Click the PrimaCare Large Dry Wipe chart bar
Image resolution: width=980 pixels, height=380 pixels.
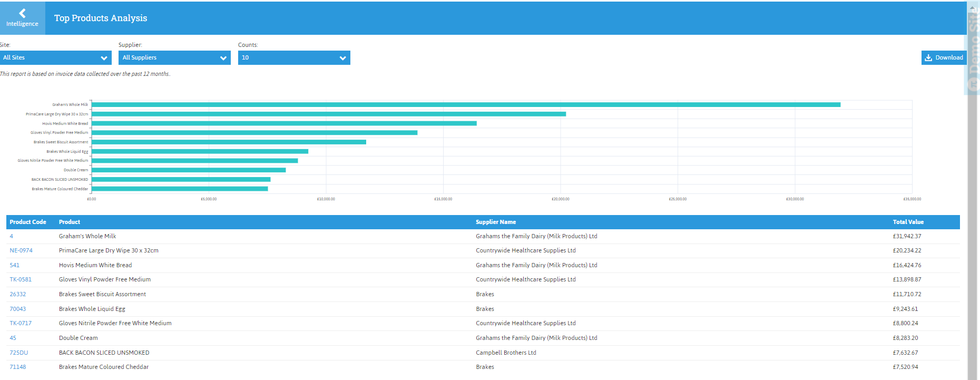click(x=329, y=114)
